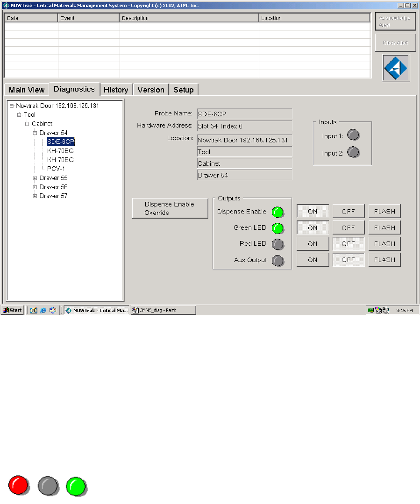Viewport: 420px width, 504px height.
Task: Click the large gray legend circle
Action: (48, 486)
